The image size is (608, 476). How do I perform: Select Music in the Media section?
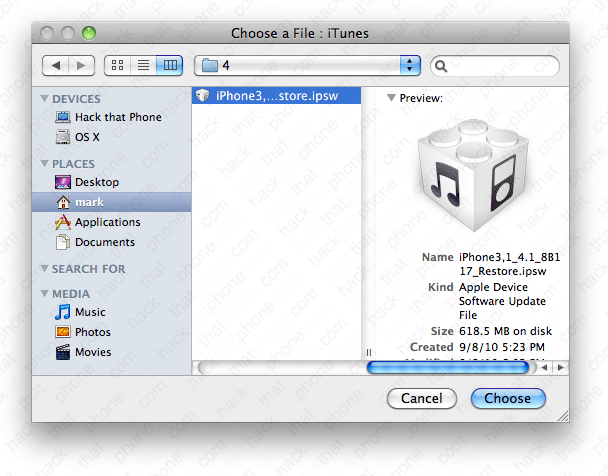(x=90, y=312)
